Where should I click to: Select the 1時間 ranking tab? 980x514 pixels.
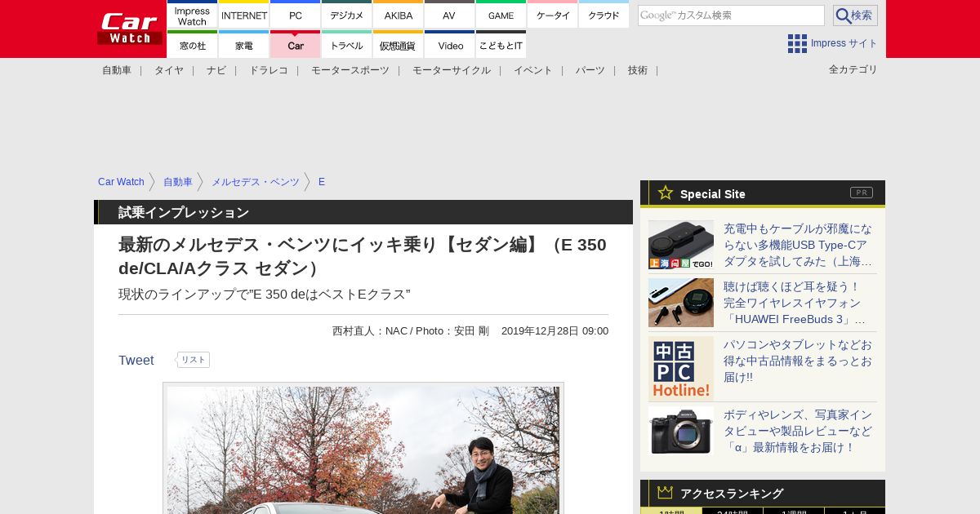pos(671,512)
